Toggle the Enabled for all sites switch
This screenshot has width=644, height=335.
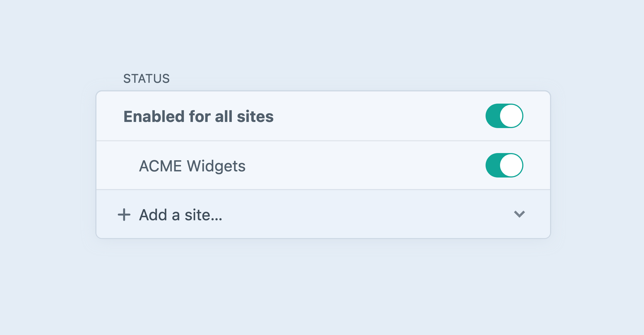(505, 116)
